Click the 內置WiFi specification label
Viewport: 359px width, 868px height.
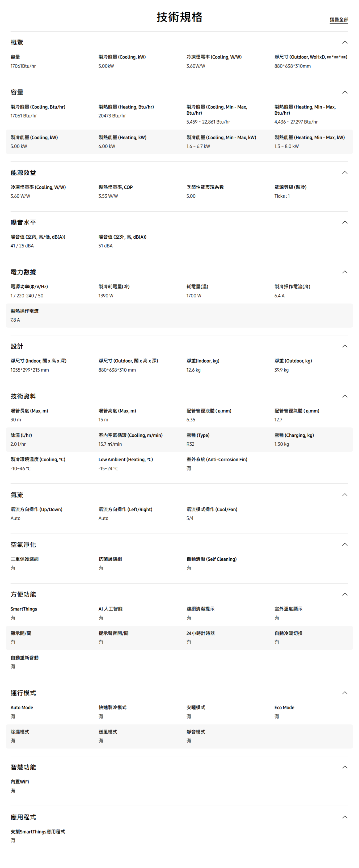pos(20,782)
